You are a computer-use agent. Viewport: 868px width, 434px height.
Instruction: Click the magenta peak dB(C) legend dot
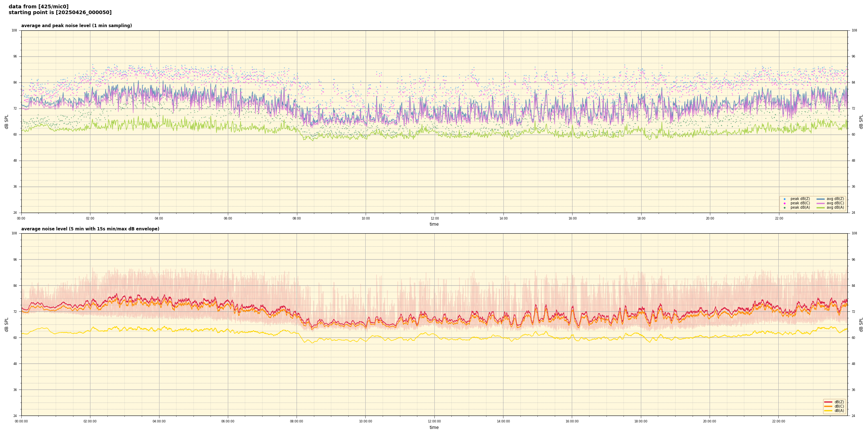point(784,203)
